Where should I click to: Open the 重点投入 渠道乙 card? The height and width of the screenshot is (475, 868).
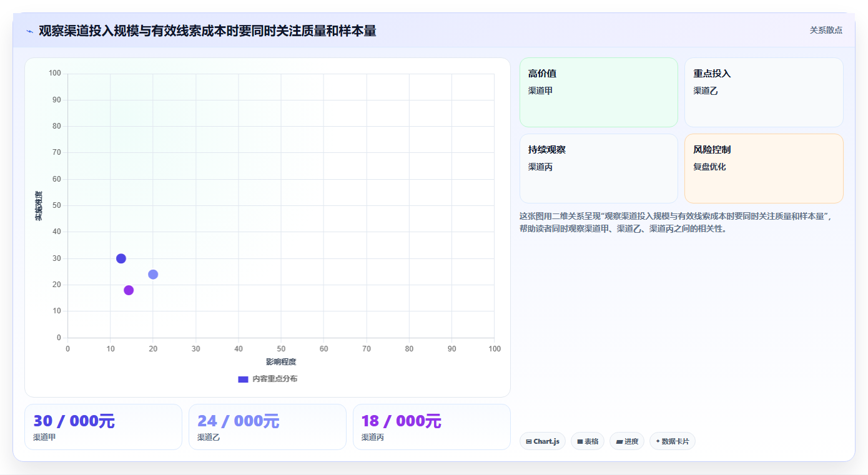click(764, 92)
